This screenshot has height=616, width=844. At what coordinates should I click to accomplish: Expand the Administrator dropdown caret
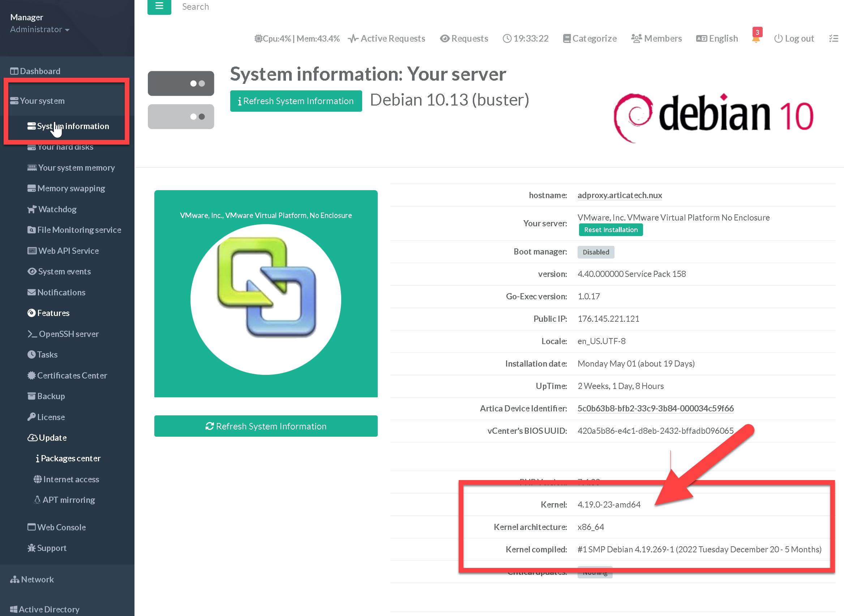(68, 30)
